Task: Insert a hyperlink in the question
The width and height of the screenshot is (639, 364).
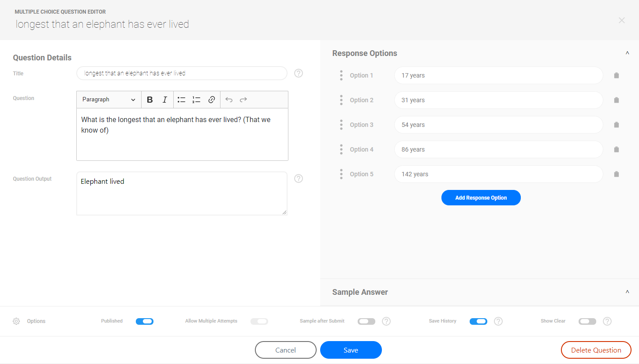Action: (212, 100)
